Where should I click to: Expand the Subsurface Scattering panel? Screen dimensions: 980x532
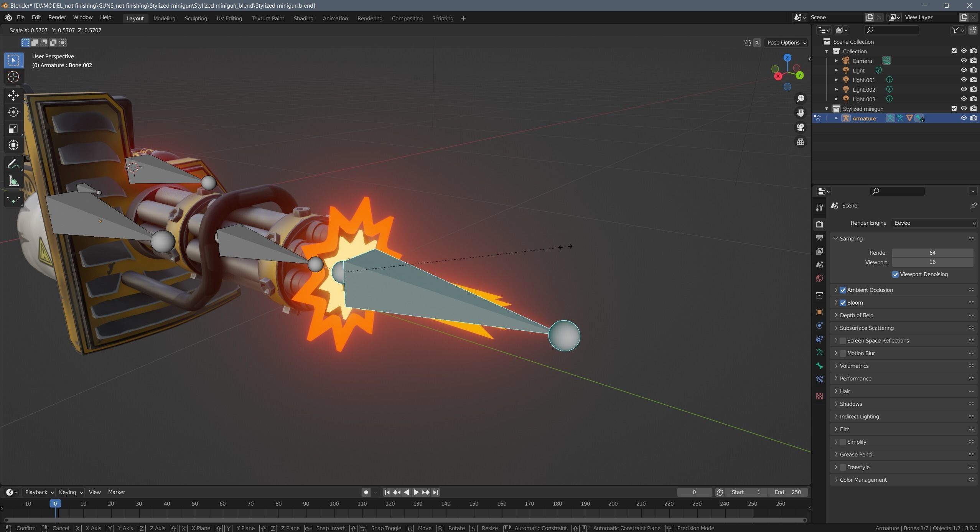tap(903, 328)
